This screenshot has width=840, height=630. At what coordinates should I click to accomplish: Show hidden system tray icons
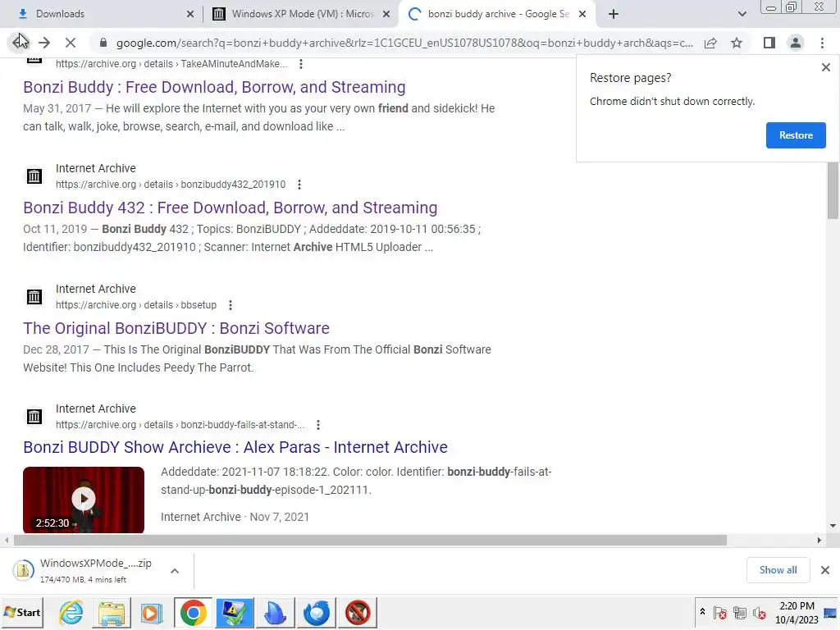[702, 612]
